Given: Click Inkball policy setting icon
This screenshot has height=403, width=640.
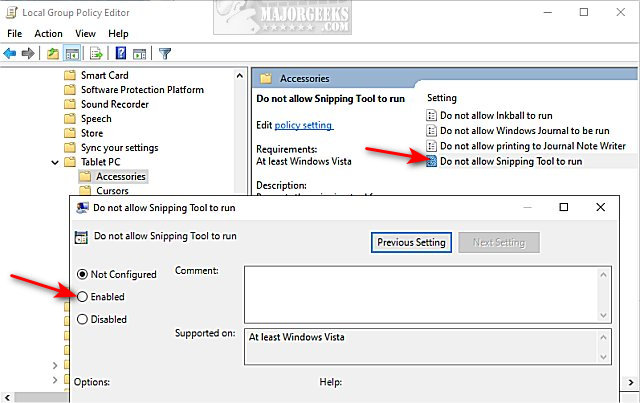Looking at the screenshot, I should click(431, 116).
